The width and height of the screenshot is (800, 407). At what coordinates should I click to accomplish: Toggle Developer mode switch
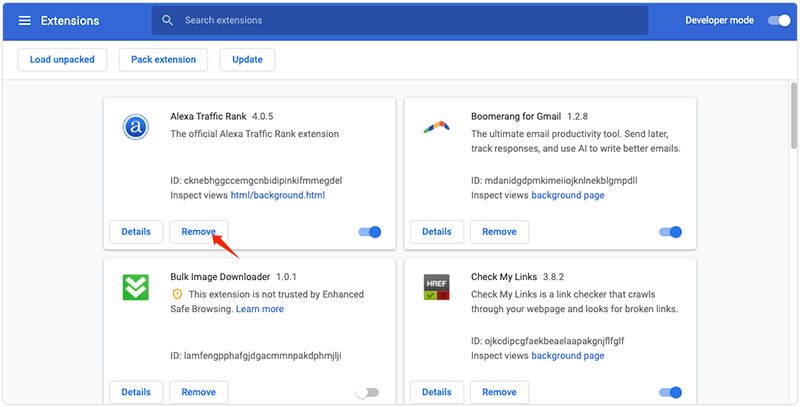(779, 20)
